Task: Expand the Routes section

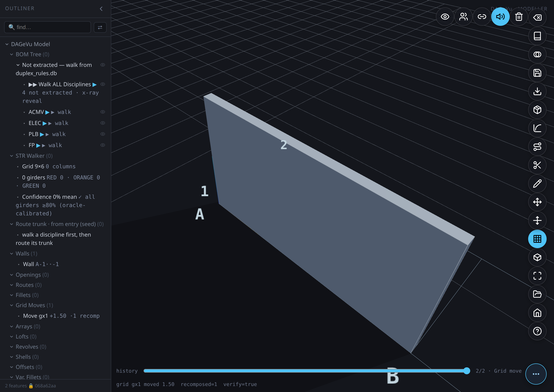Action: pyautogui.click(x=12, y=285)
